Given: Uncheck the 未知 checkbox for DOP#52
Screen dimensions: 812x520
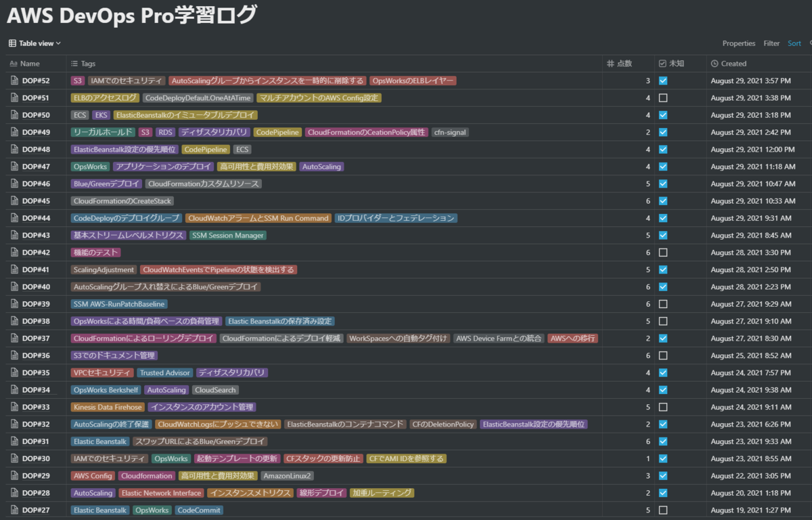Looking at the screenshot, I should tap(663, 81).
